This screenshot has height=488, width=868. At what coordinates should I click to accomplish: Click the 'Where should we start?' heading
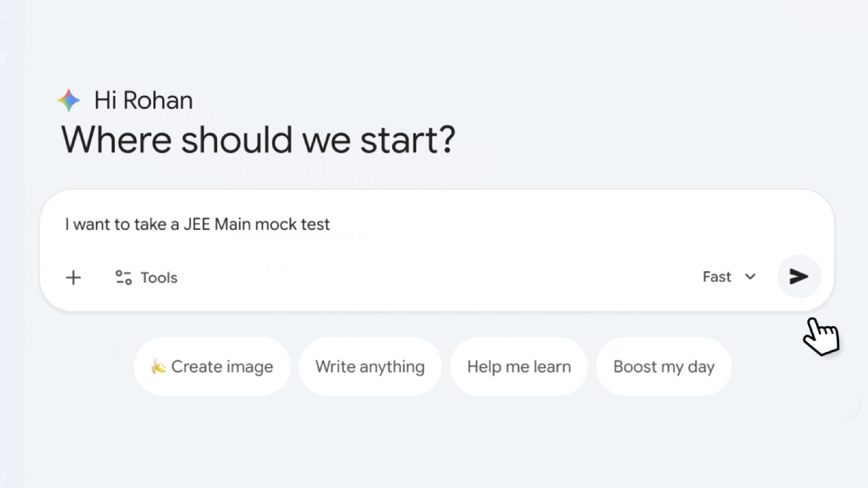pos(258,140)
